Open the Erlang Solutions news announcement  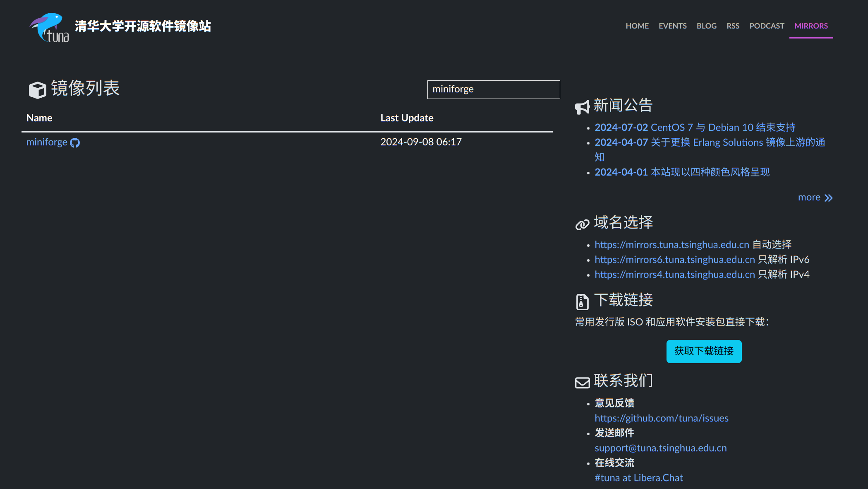710,149
